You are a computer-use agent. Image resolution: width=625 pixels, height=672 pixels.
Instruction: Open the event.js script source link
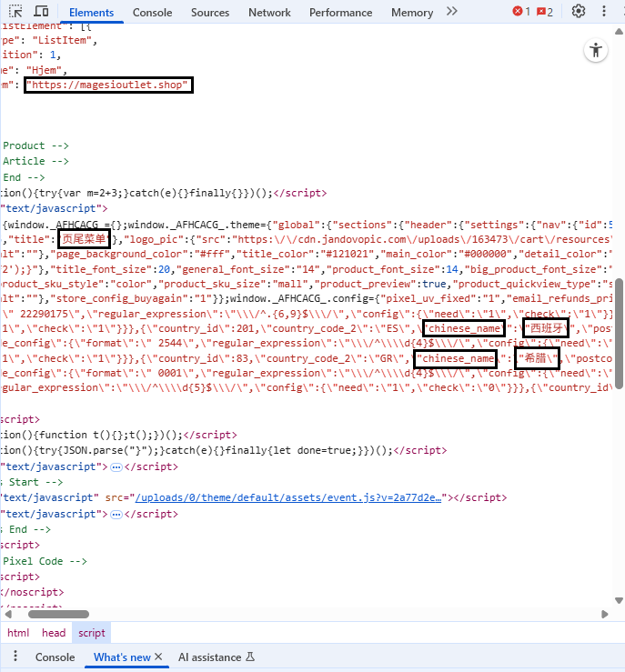288,497
